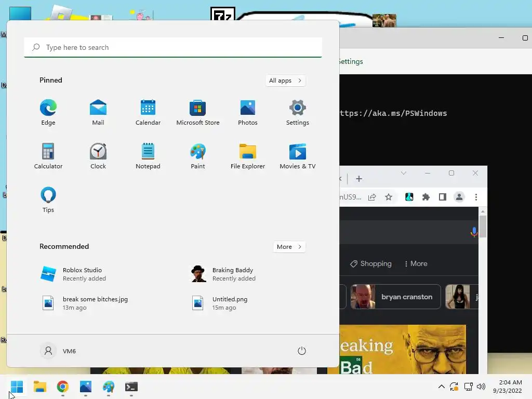Toggle Chrome's side panel icon
This screenshot has height=399, width=532.
click(x=443, y=197)
